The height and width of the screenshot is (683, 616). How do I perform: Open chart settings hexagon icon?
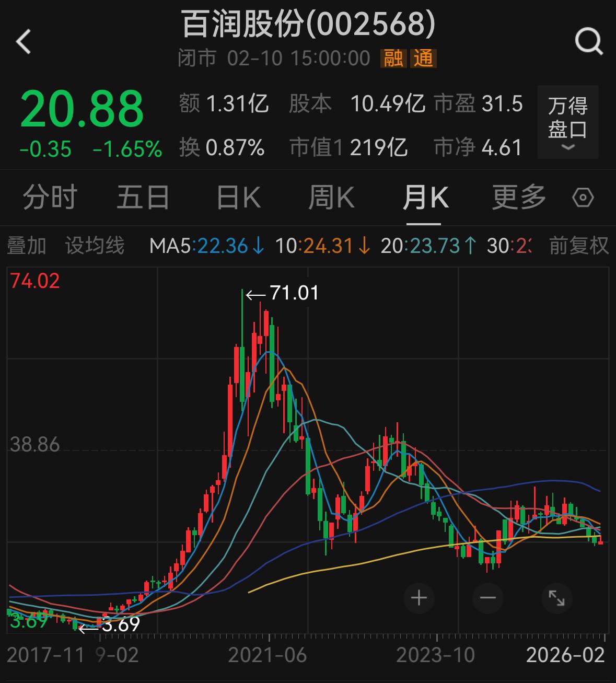(583, 198)
